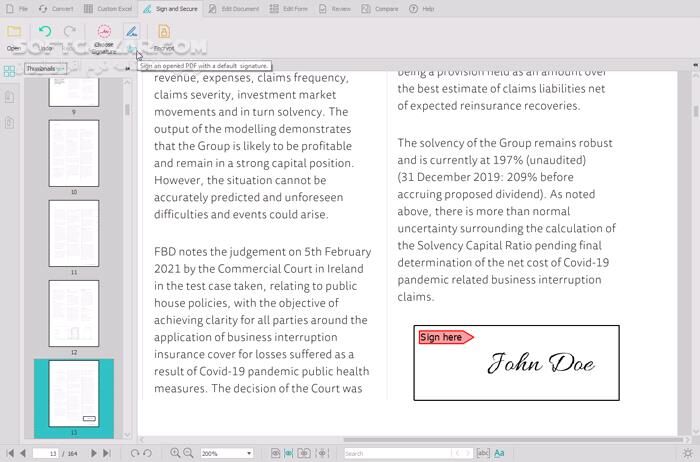This screenshot has width=700, height=462.
Task: Zoom in with the magnifier plus icon
Action: 175,453
